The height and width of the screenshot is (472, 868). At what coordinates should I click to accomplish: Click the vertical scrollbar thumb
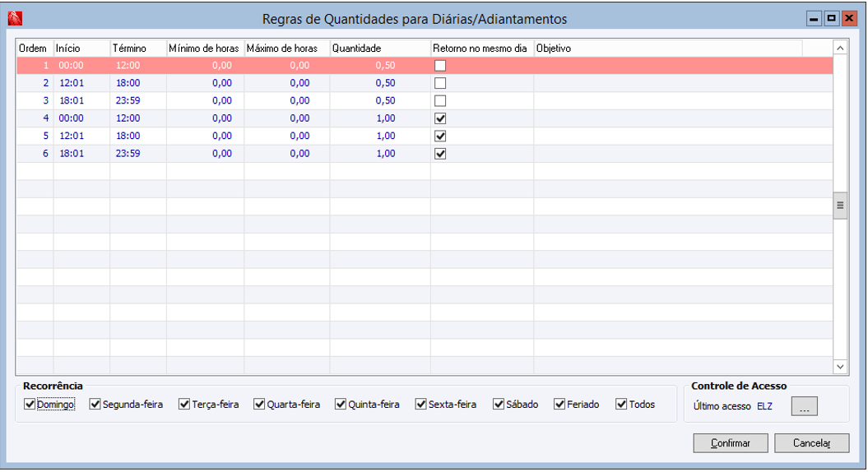840,206
